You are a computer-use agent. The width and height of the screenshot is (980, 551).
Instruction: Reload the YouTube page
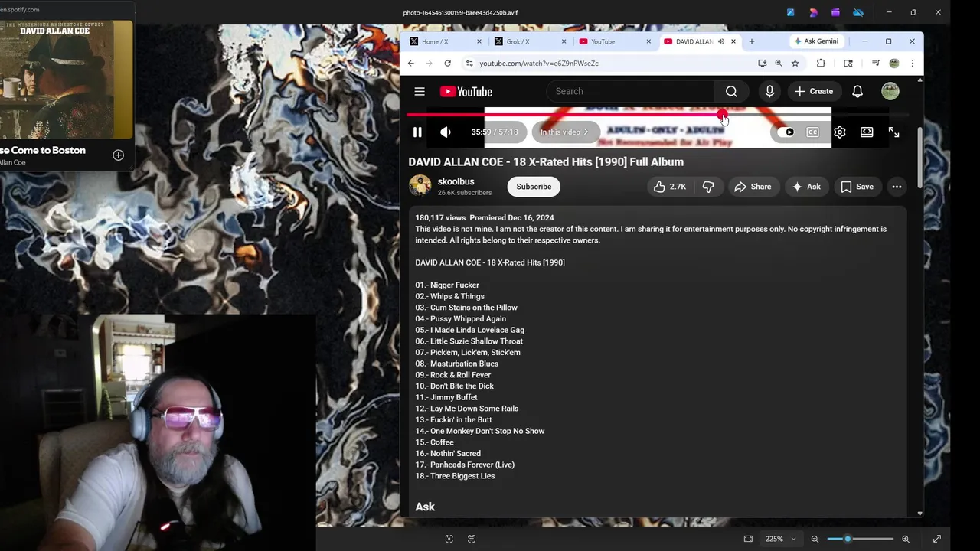pyautogui.click(x=447, y=64)
